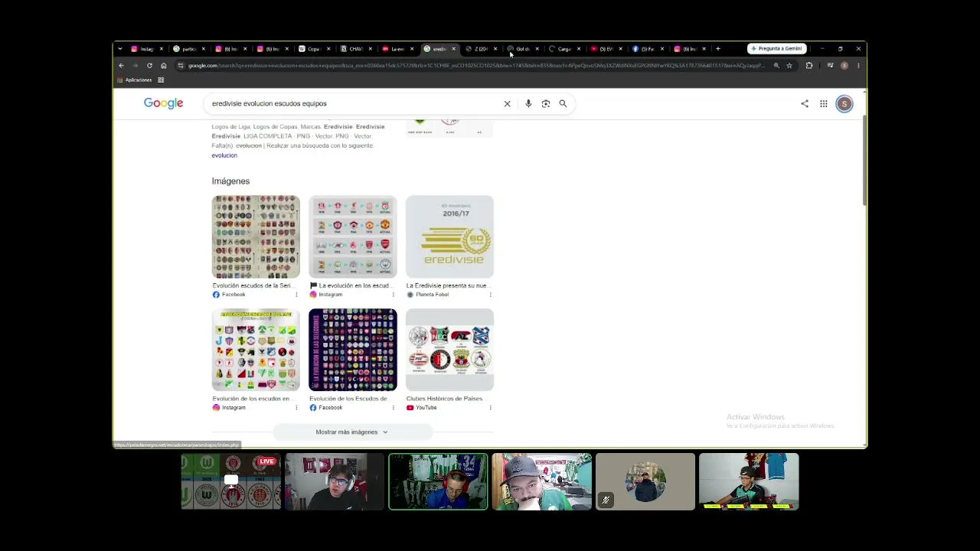
Task: Click the browser address bar URL
Action: [x=475, y=66]
